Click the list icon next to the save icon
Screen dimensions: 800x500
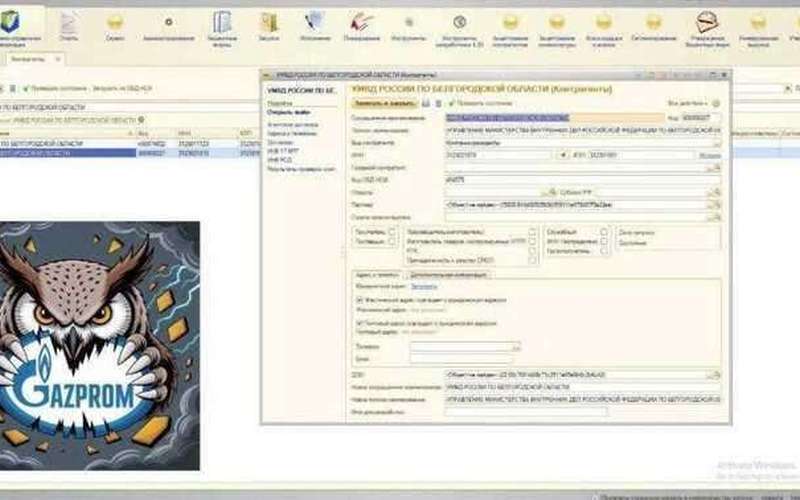click(x=438, y=103)
